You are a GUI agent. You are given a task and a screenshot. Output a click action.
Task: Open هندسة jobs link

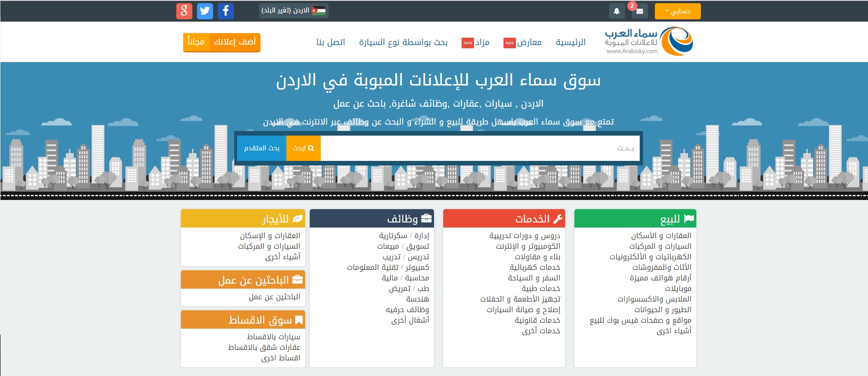coord(417,299)
